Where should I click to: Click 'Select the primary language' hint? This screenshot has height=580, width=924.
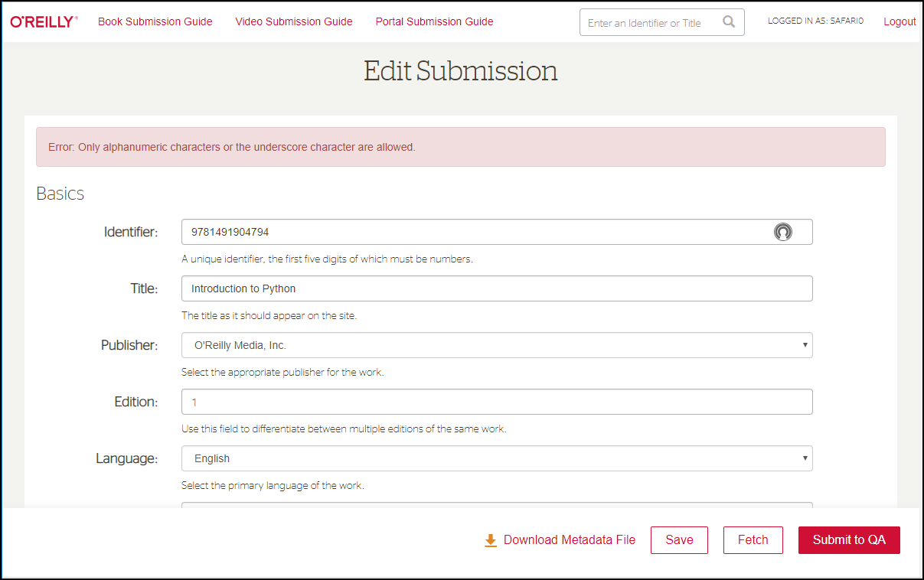pyautogui.click(x=273, y=486)
